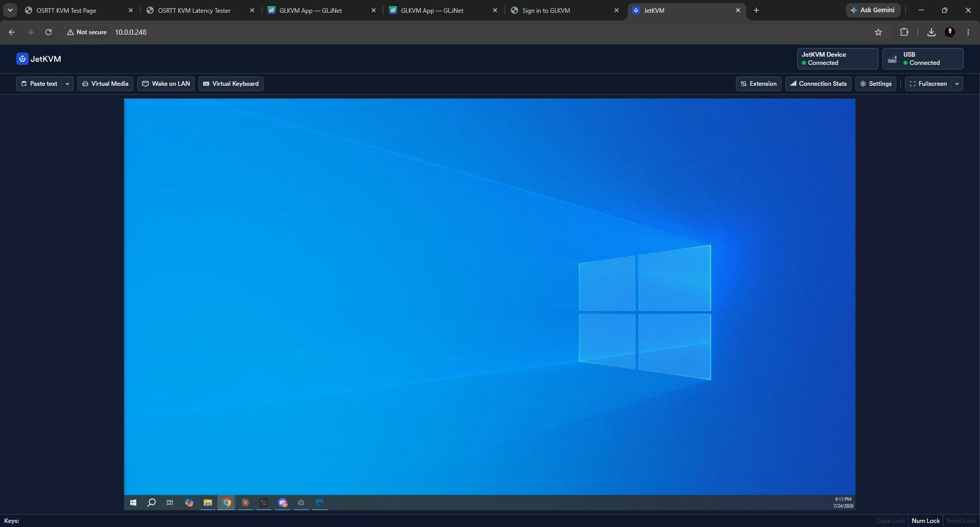Open Task View in the remote taskbar
This screenshot has width=980, height=527.
[x=170, y=502]
